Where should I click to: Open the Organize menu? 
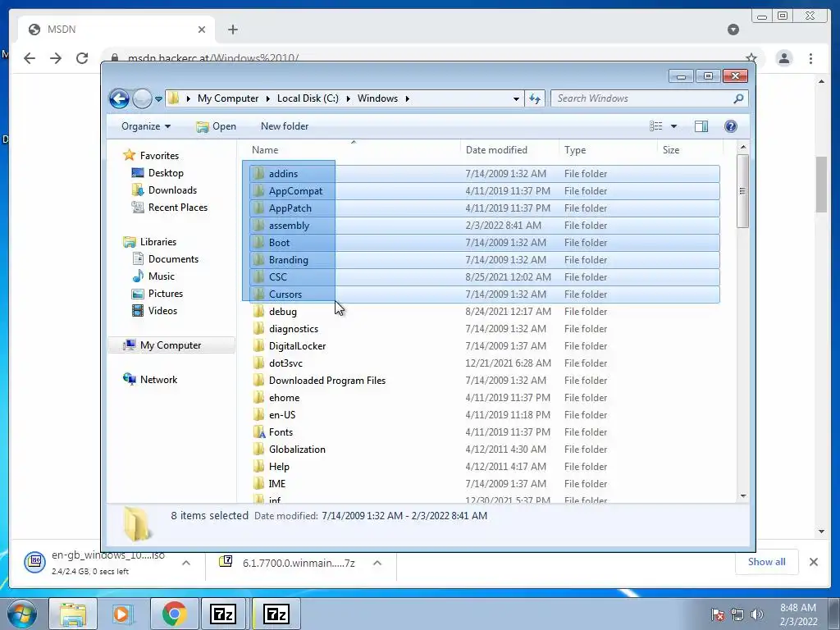pyautogui.click(x=146, y=126)
